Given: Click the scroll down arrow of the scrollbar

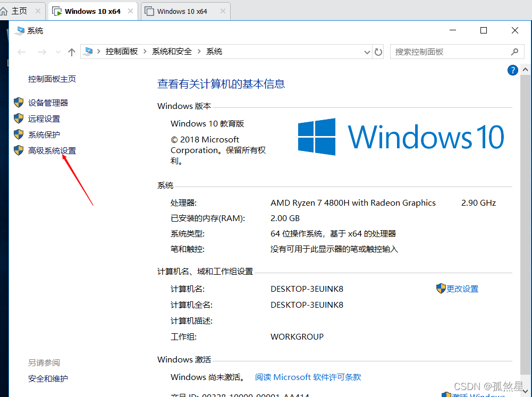Looking at the screenshot, I should click(525, 392).
